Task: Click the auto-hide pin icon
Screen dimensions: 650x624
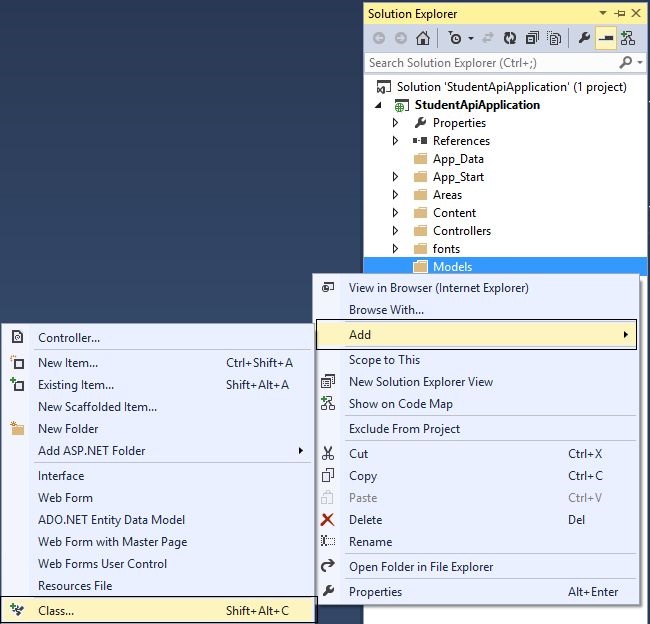Action: point(620,13)
